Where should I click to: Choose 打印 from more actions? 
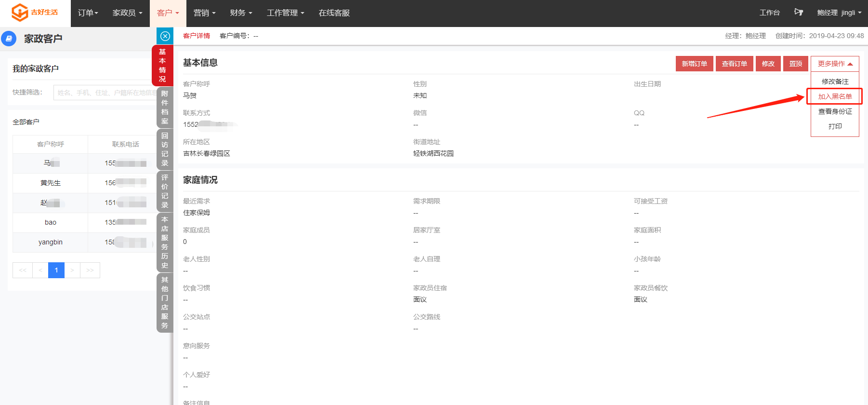[835, 126]
